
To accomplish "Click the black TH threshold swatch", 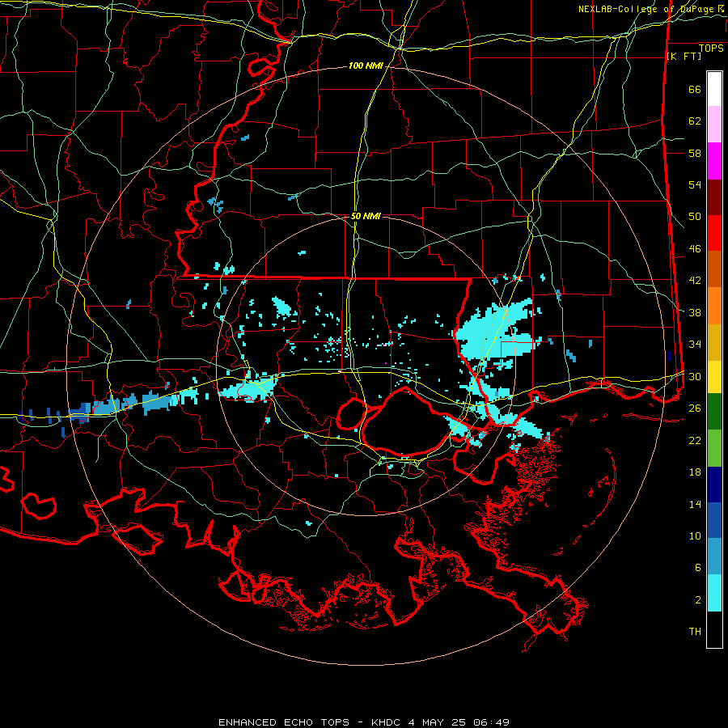I will pos(714,629).
